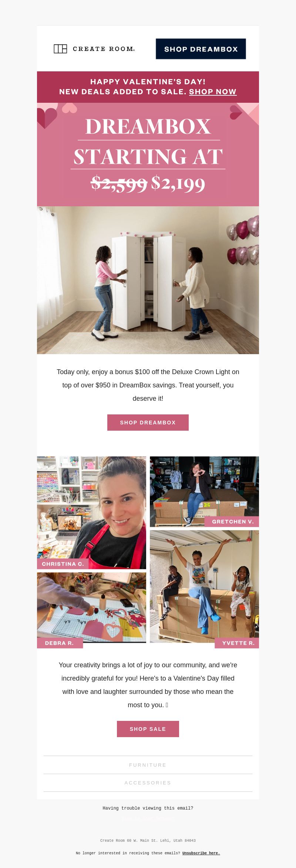The width and height of the screenshot is (296, 868).
Task: Click the pink Shop Sale button
Action: click(x=148, y=729)
